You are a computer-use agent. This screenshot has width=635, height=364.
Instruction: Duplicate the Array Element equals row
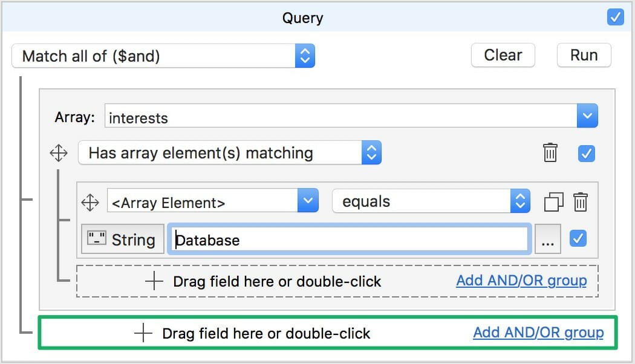tap(553, 202)
